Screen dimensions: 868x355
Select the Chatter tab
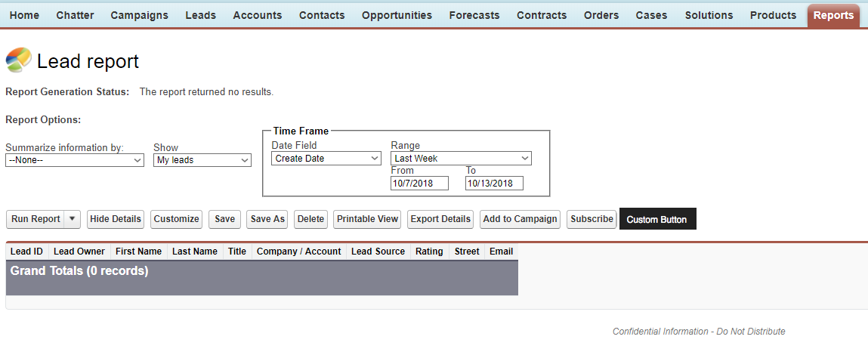point(75,15)
